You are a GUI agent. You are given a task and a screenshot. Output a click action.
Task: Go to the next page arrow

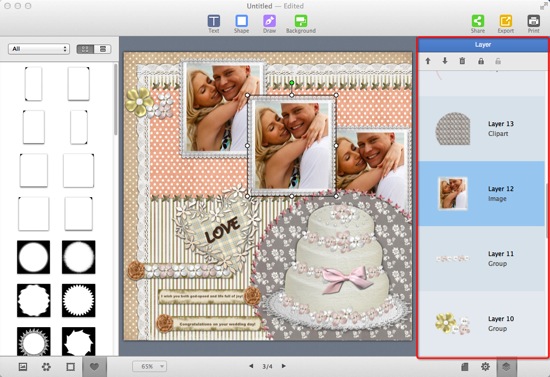283,366
